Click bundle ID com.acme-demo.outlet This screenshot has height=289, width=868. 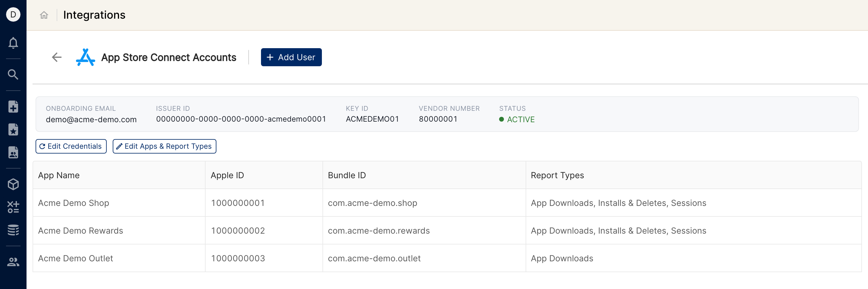374,258
